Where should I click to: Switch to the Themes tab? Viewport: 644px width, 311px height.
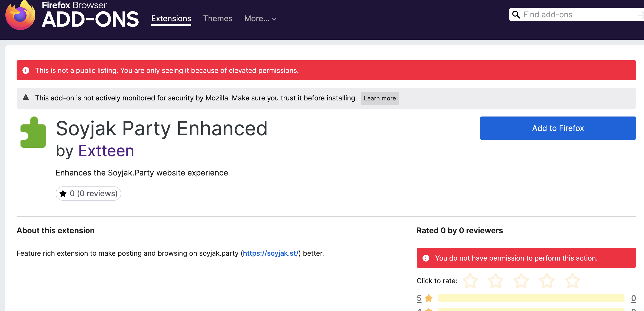pyautogui.click(x=218, y=19)
